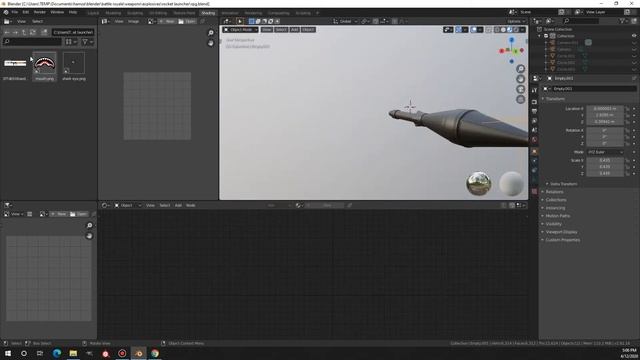Click Rotation X value field
The height and width of the screenshot is (360, 640).
(x=604, y=131)
